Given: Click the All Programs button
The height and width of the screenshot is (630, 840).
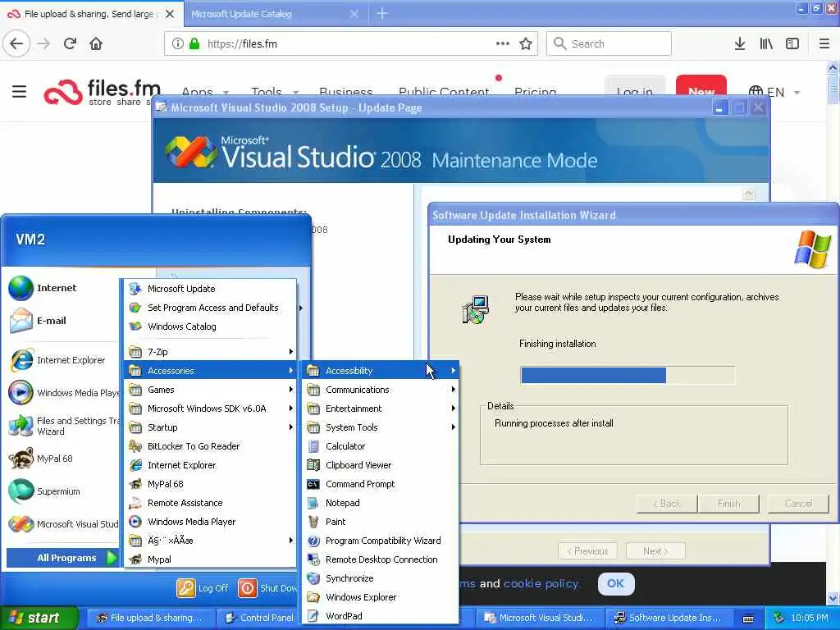Looking at the screenshot, I should coord(62,558).
